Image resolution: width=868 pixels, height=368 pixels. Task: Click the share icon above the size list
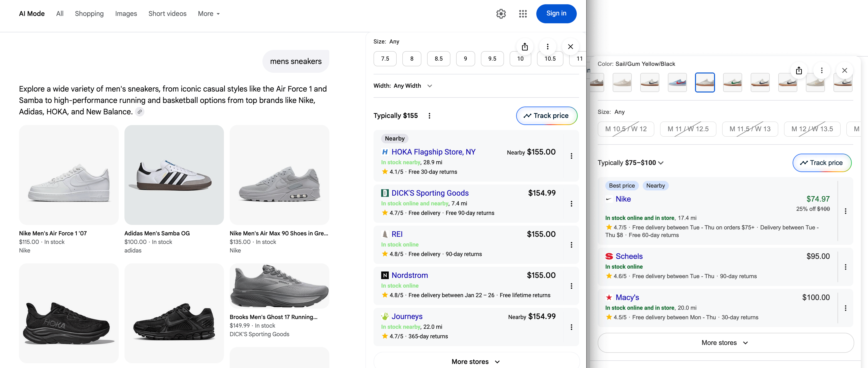(525, 46)
